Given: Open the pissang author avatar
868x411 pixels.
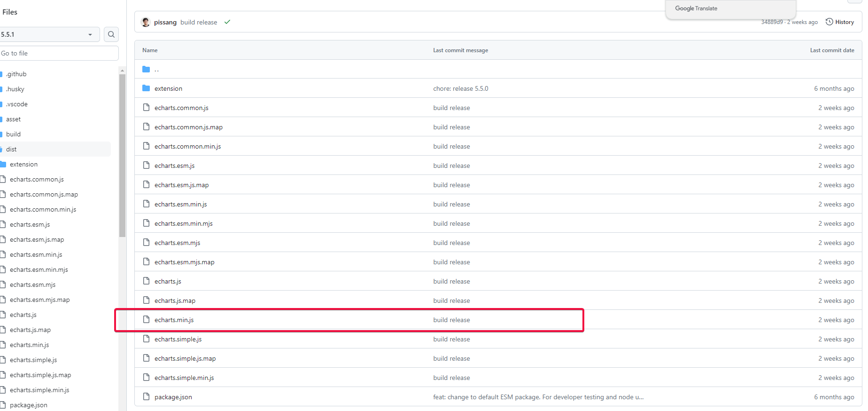Looking at the screenshot, I should pos(146,22).
